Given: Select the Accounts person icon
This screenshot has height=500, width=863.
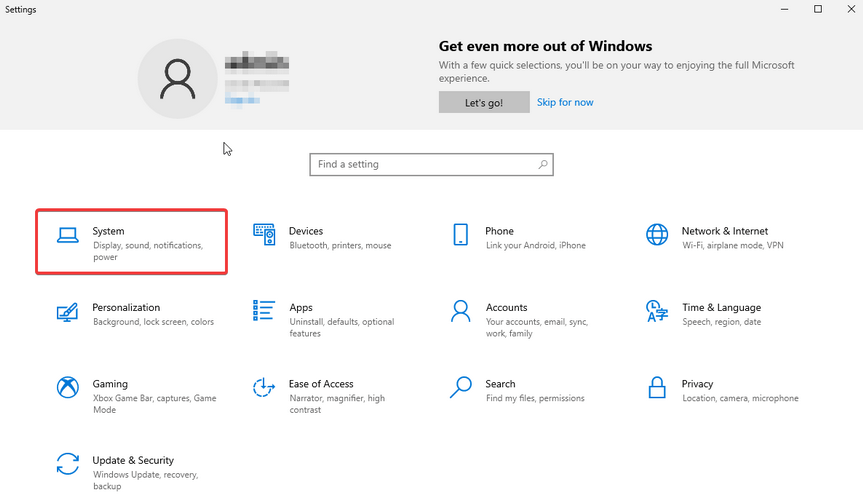Looking at the screenshot, I should pyautogui.click(x=460, y=311).
